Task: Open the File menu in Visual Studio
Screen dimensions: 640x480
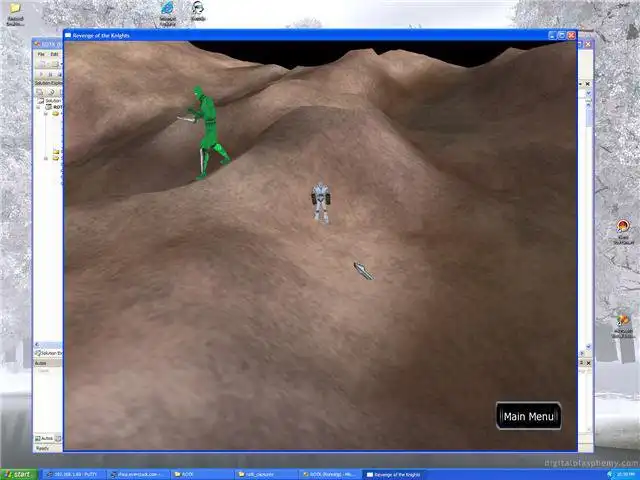Action: pos(41,54)
